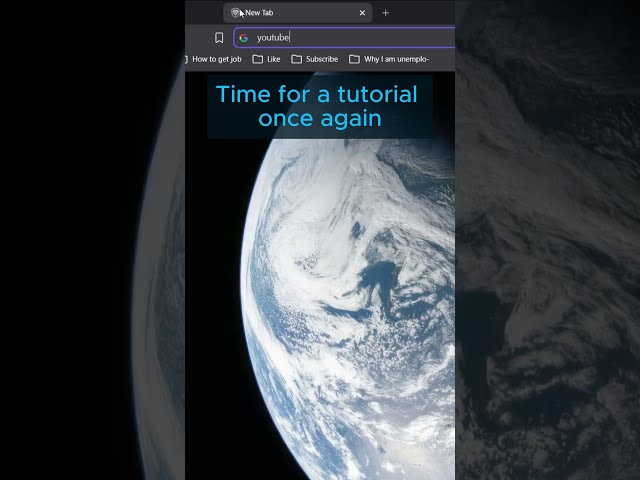Click the bookmark icon beside the address bar

tap(219, 38)
